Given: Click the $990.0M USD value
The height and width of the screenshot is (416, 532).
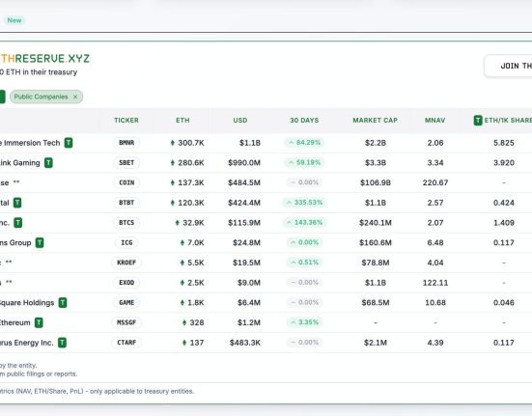Looking at the screenshot, I should click(x=244, y=163).
